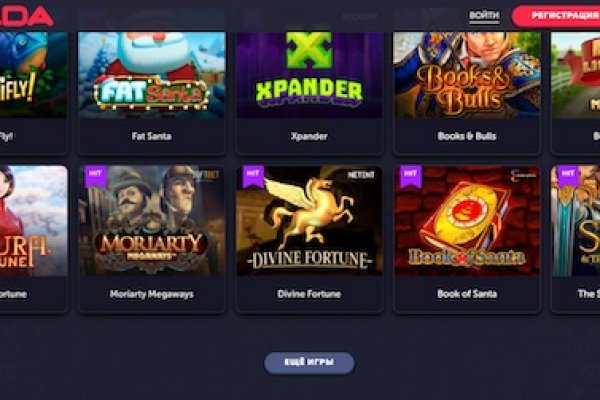
Task: Click the provider logo on Book of Santa
Action: (523, 175)
